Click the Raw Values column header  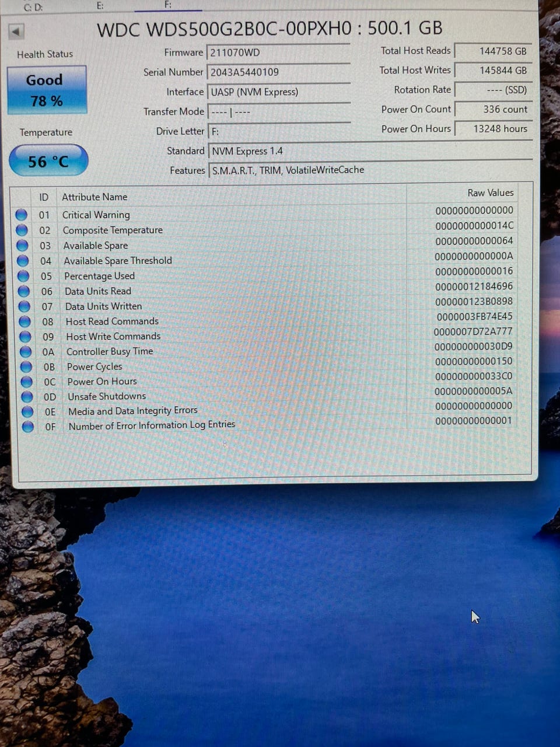pyautogui.click(x=491, y=193)
